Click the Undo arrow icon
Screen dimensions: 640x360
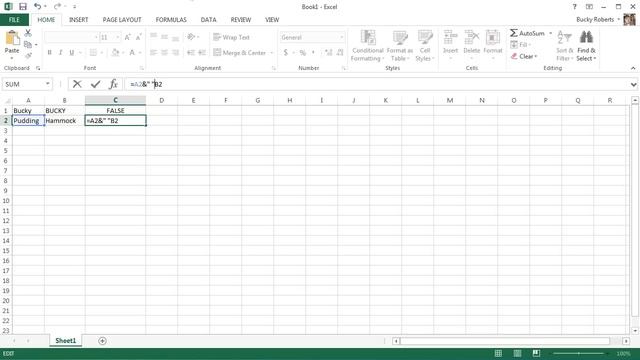(x=38, y=6)
